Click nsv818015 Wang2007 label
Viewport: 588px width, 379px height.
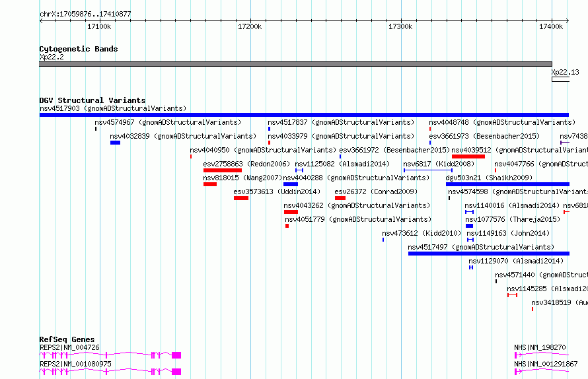242,178
